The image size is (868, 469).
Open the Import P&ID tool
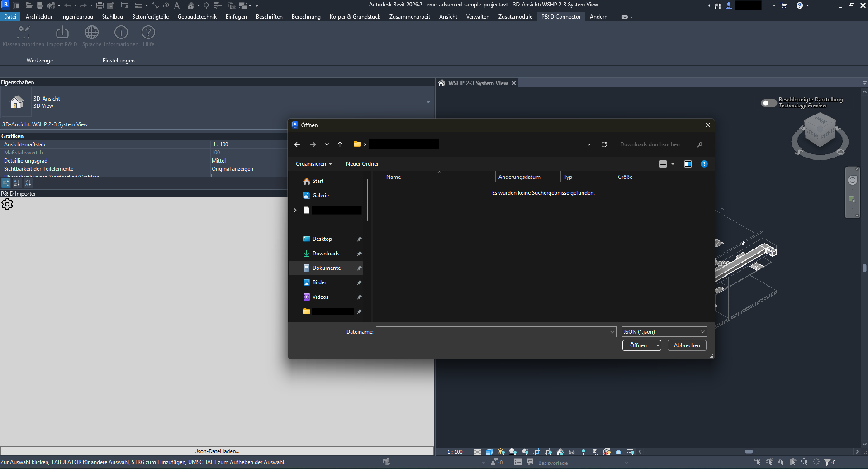62,36
